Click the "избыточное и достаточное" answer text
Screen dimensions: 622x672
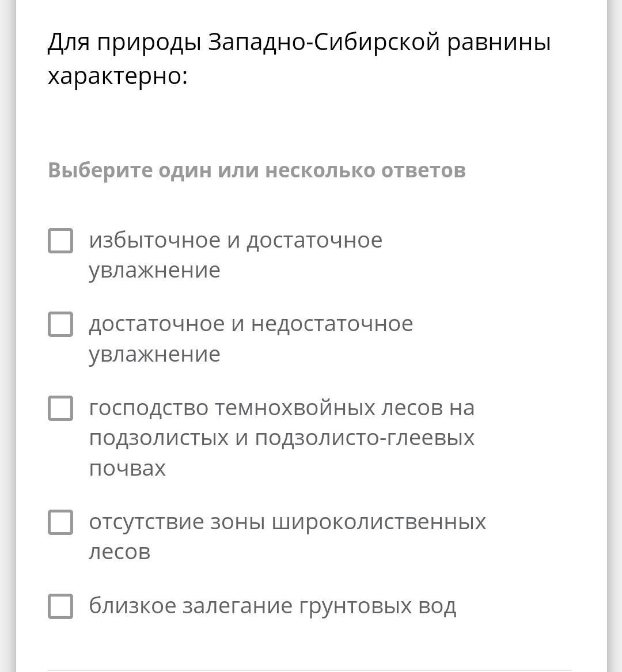click(235, 240)
